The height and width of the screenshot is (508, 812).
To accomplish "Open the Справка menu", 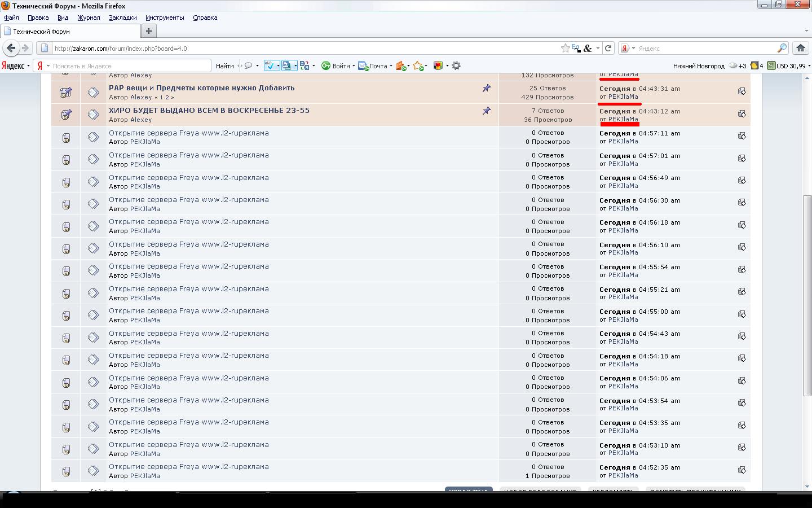I will pos(205,17).
